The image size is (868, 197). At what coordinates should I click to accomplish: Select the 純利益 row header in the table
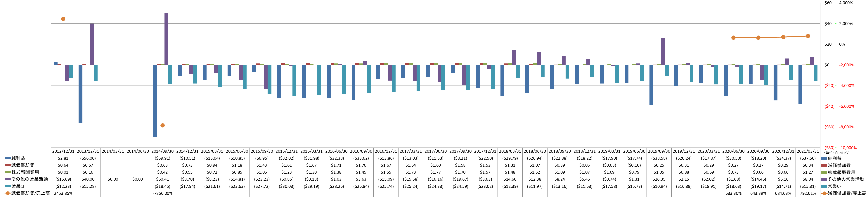[x=27, y=158]
